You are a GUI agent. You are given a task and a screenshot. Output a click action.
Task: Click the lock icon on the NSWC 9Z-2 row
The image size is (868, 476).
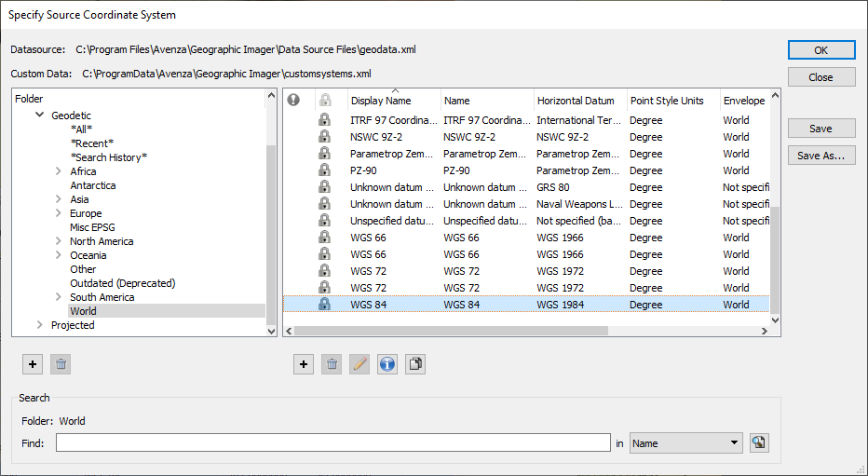pyautogui.click(x=324, y=137)
